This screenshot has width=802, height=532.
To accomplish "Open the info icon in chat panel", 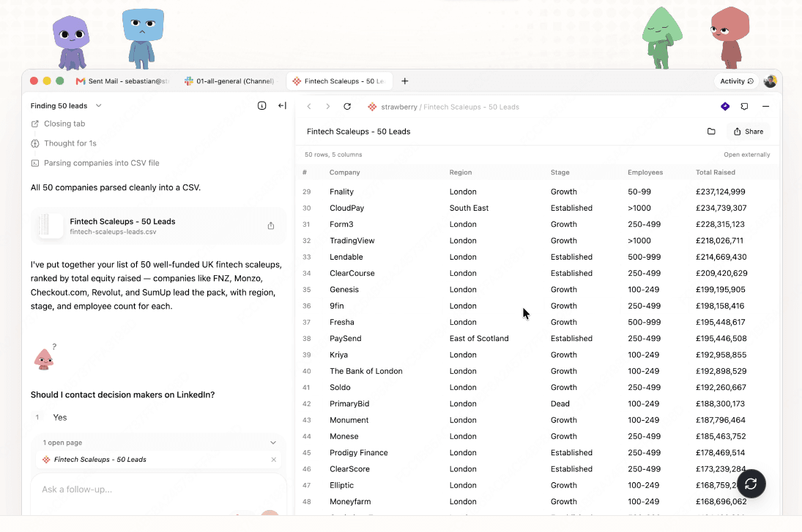I will coord(262,106).
